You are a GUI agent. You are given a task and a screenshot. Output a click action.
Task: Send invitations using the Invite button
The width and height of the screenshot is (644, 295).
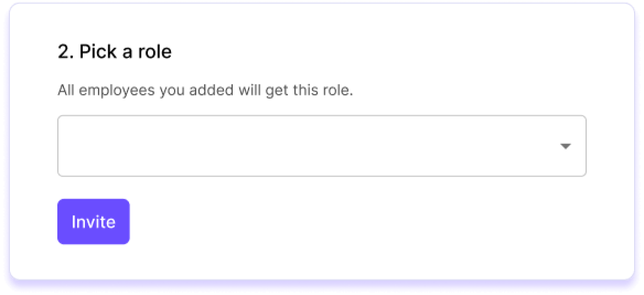pos(93,222)
